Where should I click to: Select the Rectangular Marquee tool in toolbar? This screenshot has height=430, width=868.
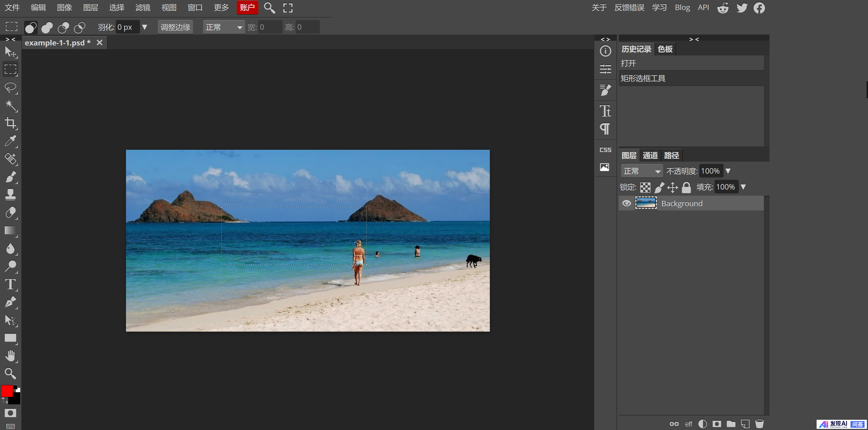click(10, 69)
